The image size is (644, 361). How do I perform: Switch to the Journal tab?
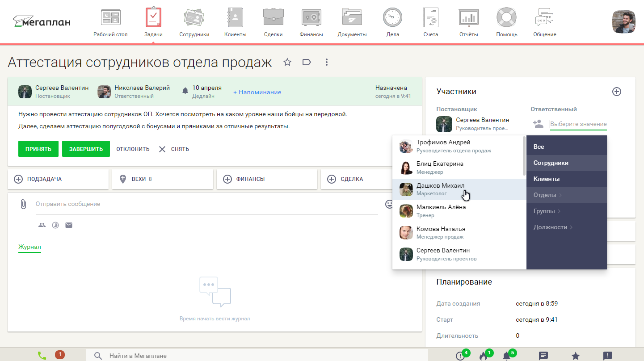click(x=29, y=247)
